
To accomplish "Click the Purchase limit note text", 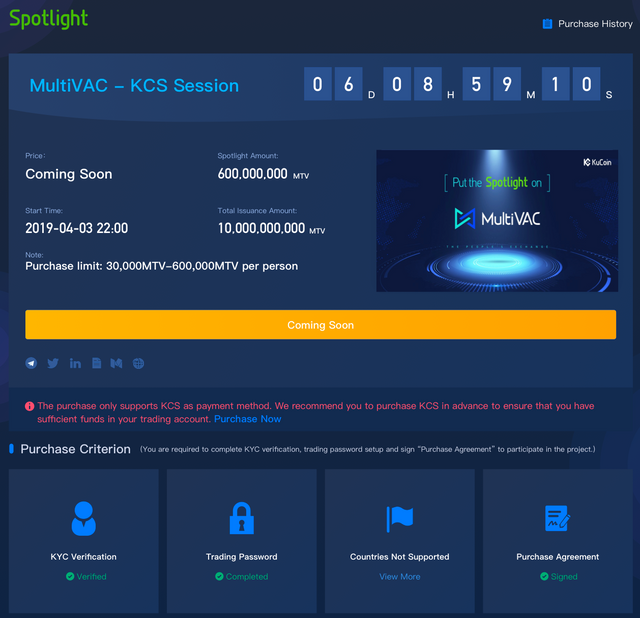I will (162, 266).
